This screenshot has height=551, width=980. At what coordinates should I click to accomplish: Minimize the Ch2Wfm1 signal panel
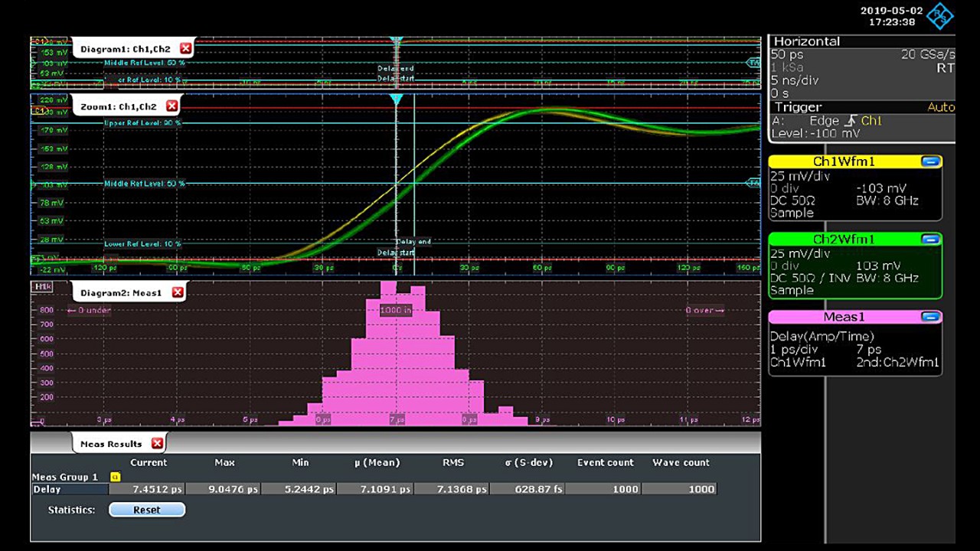pos(930,240)
